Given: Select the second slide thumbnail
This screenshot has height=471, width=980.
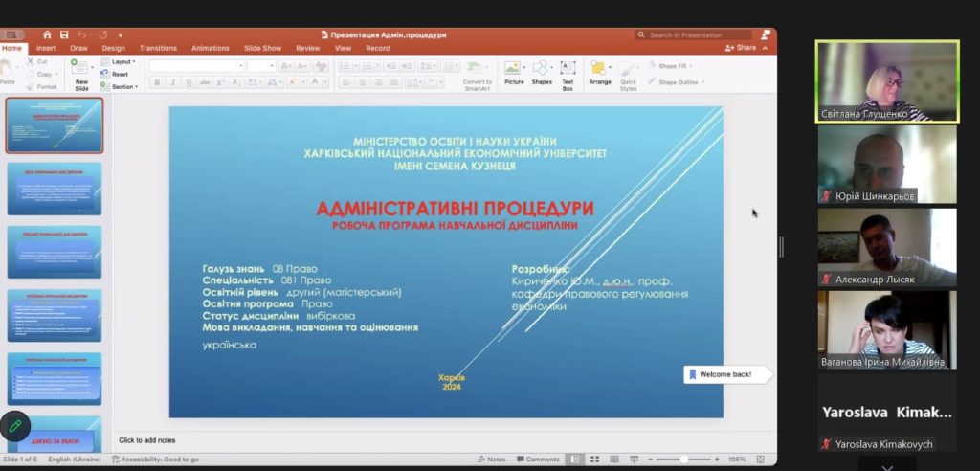Looking at the screenshot, I should tap(55, 189).
